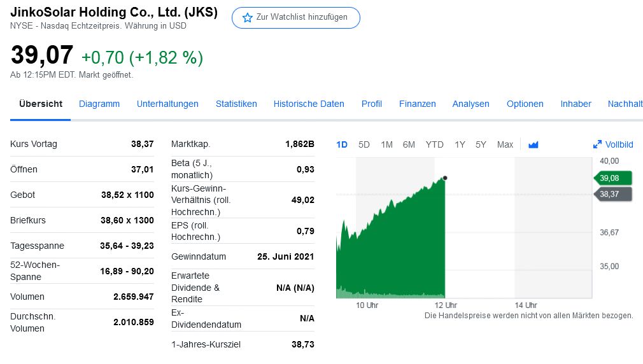
Task: Switch to the Statistiken tab
Action: click(x=236, y=104)
